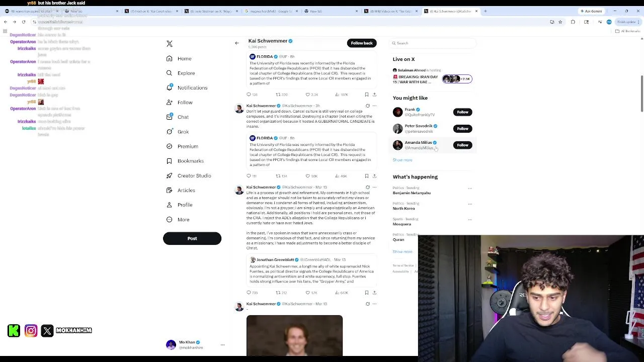Image resolution: width=644 pixels, height=362 pixels.
Task: Share the post with 187K views
Action: 374,95
